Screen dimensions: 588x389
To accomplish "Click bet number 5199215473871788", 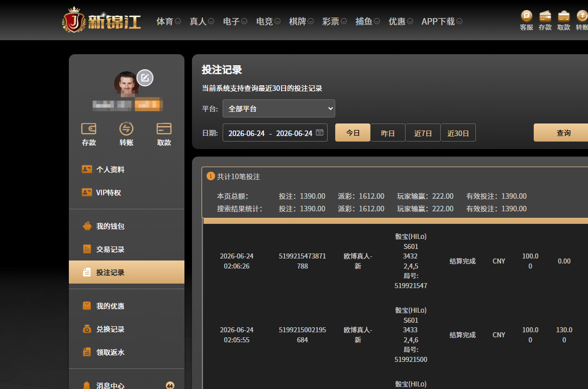I will pos(302,261).
